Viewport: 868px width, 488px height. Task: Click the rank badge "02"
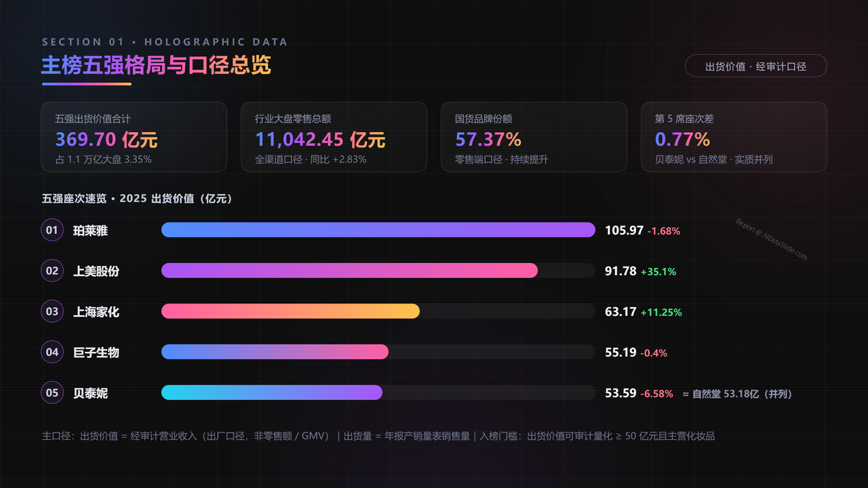52,271
